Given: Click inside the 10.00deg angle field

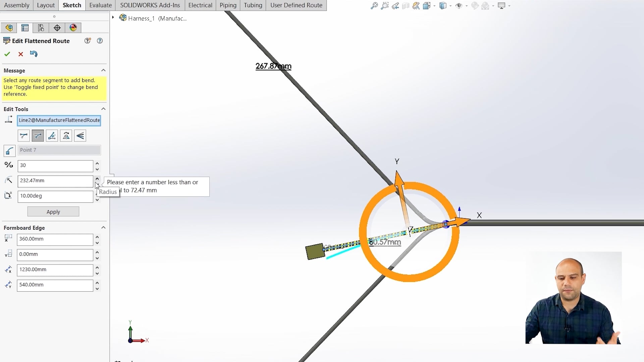Looking at the screenshot, I should (55, 196).
